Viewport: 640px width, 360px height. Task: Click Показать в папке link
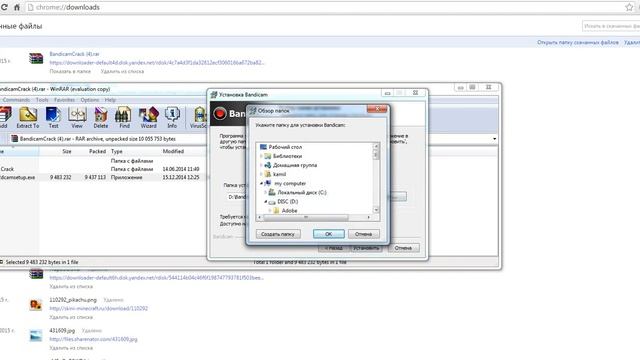70,71
